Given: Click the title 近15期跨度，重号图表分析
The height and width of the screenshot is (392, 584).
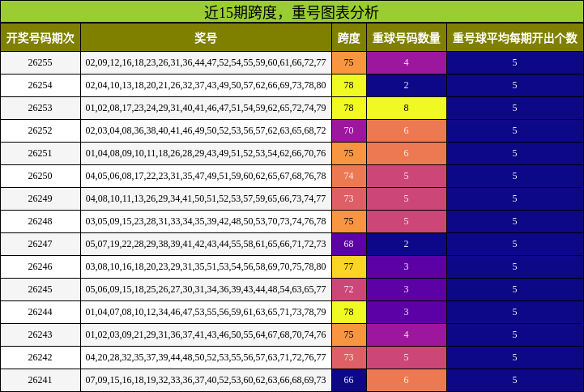Looking at the screenshot, I should tap(292, 12).
